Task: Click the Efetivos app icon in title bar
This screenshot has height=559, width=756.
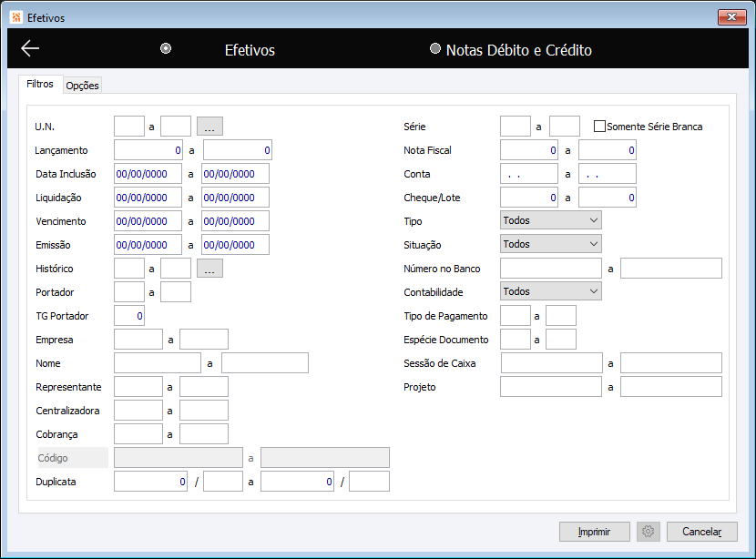Action: [x=15, y=17]
